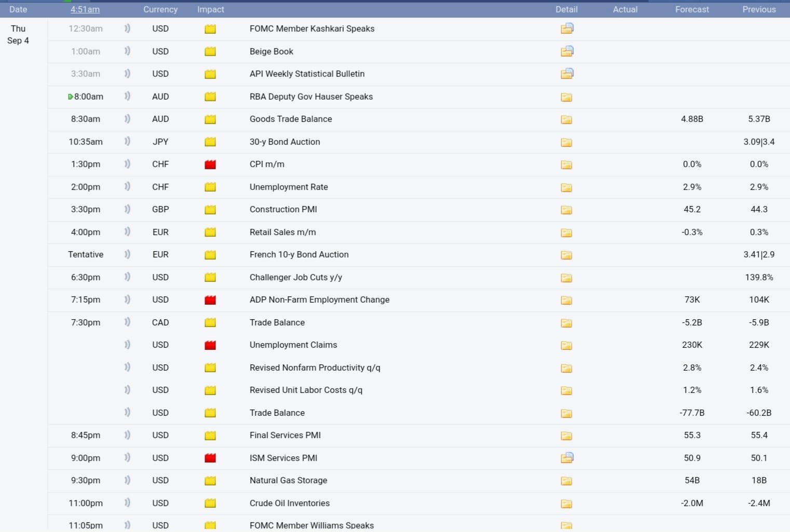Click the Actual column header

[625, 9]
